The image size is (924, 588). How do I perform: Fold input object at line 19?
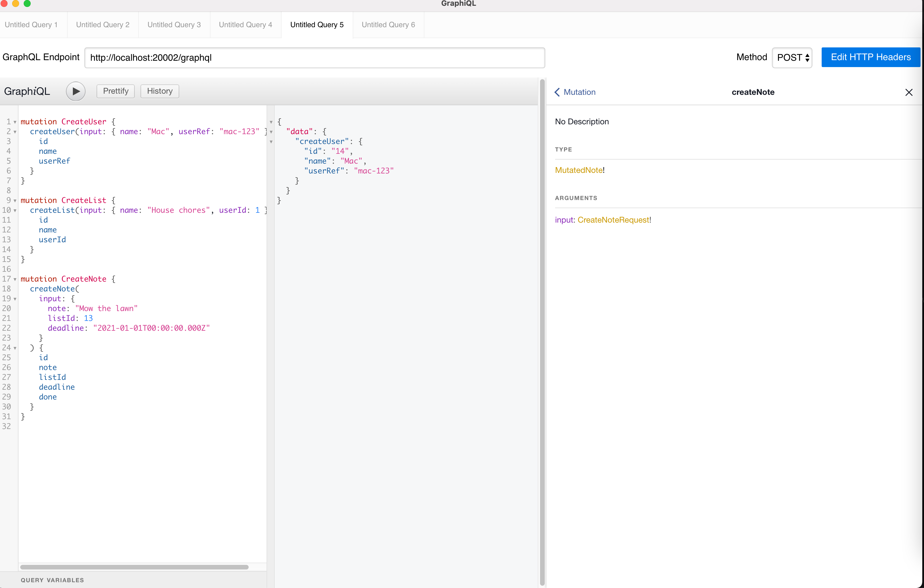pos(15,299)
